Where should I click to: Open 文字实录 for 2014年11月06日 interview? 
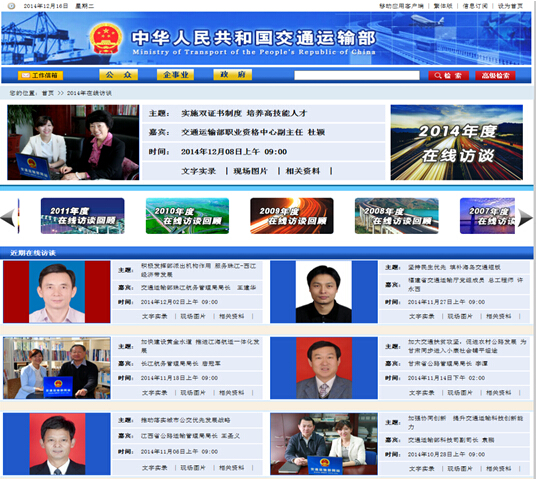[155, 468]
